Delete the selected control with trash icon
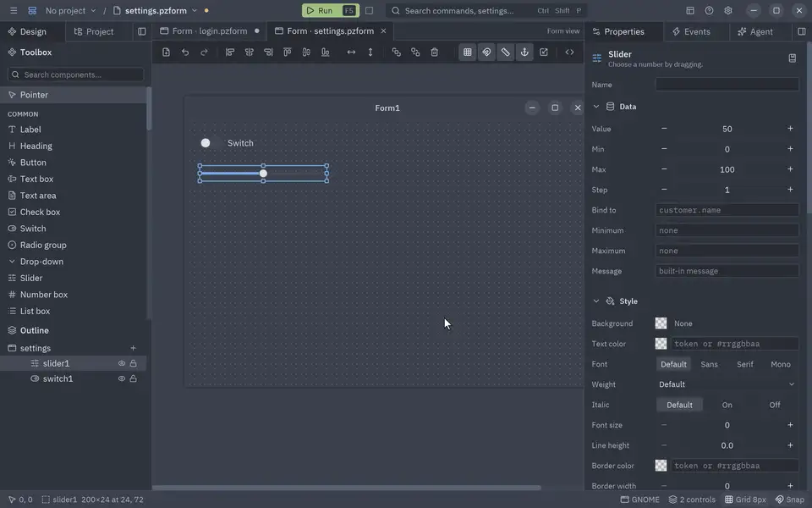The height and width of the screenshot is (508, 812). pos(435,52)
